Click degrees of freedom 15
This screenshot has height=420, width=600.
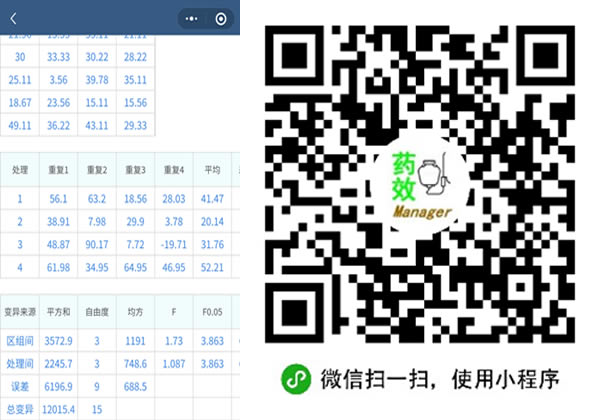[97, 410]
